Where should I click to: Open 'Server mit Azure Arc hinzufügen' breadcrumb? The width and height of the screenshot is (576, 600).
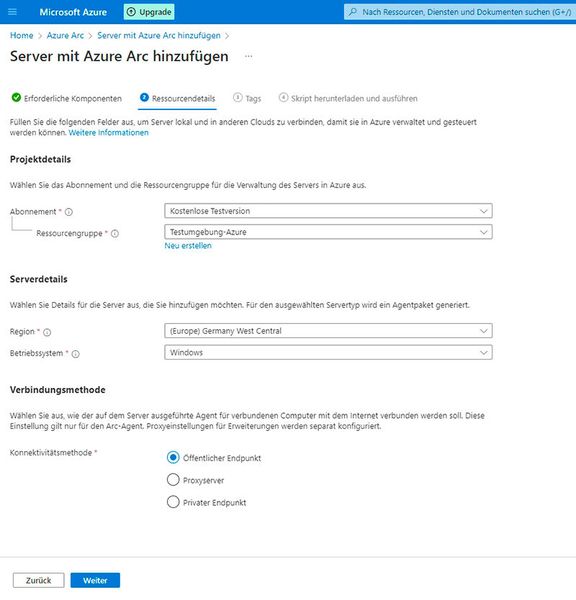point(159,36)
